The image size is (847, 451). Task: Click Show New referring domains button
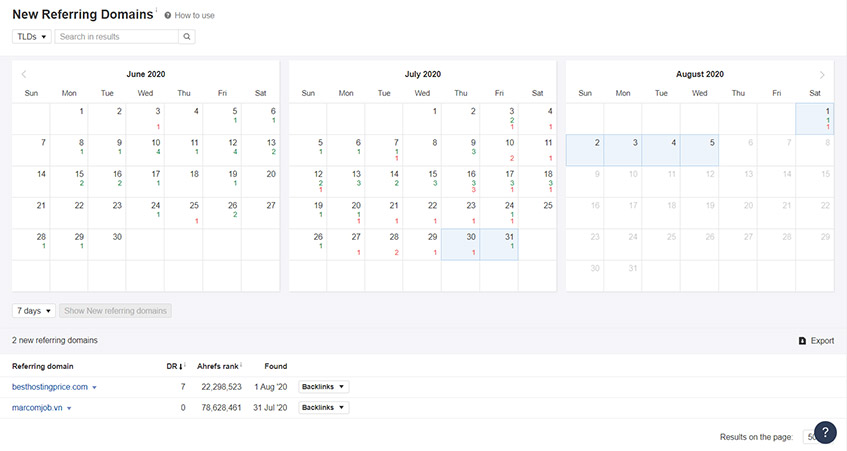[x=116, y=311]
